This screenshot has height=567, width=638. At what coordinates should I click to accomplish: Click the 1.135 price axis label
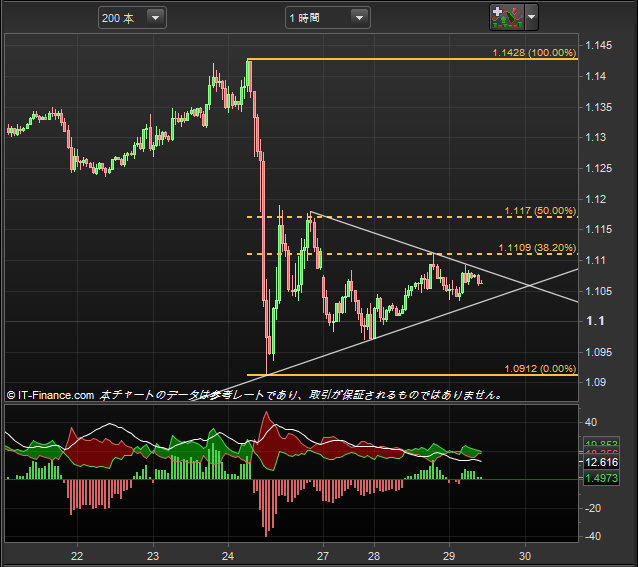(599, 107)
